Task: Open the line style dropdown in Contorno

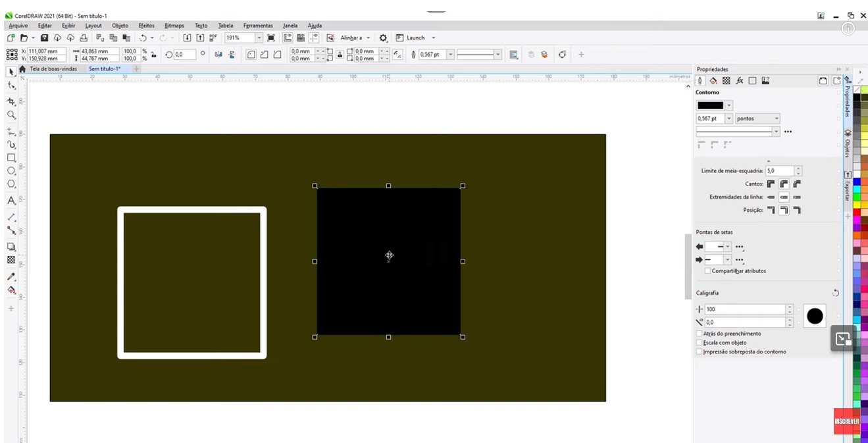Action: click(x=776, y=131)
